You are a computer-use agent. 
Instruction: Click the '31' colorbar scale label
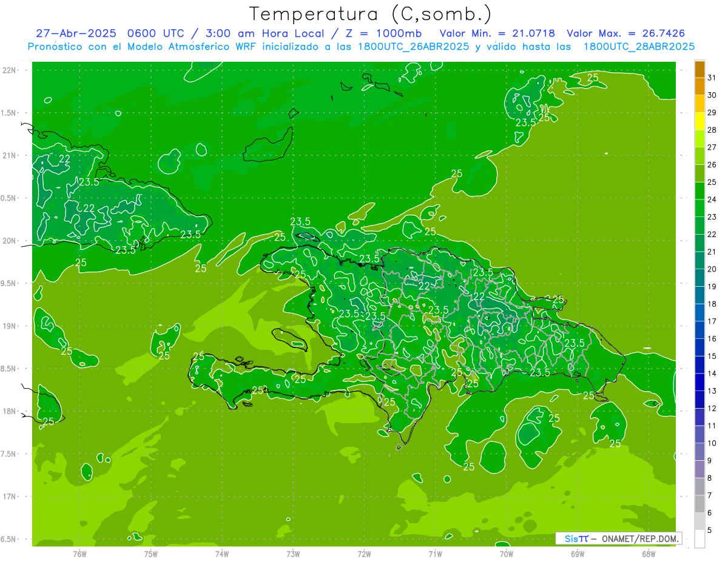[x=712, y=78]
